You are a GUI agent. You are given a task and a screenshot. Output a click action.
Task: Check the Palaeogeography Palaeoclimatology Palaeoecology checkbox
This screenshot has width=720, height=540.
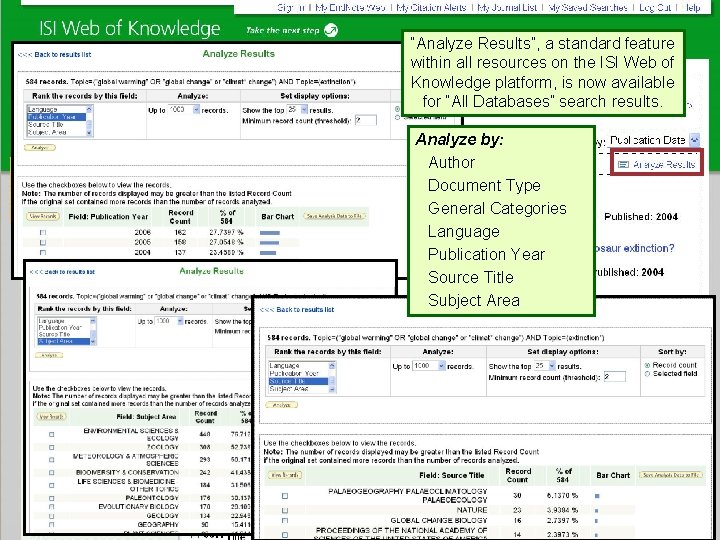(285, 496)
